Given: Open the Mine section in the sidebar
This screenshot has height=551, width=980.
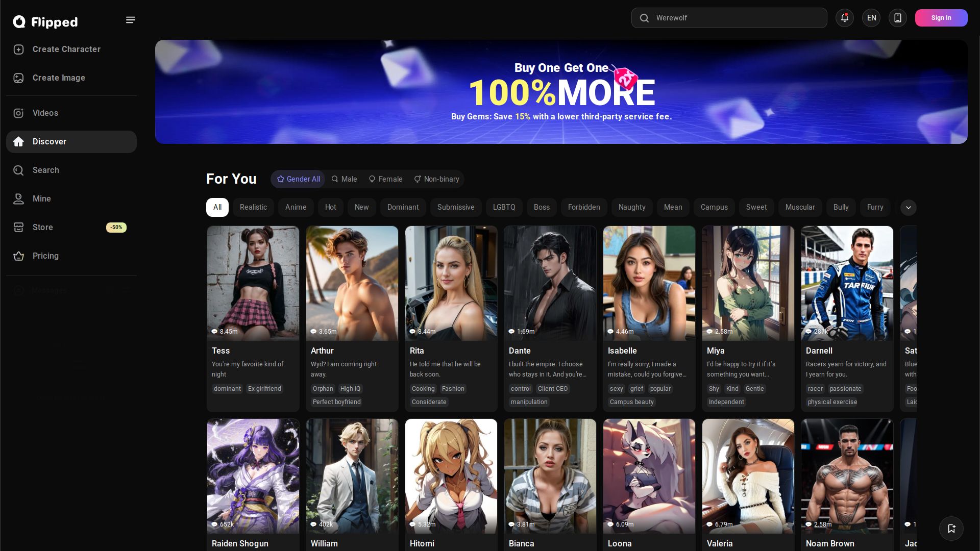Looking at the screenshot, I should [x=41, y=199].
